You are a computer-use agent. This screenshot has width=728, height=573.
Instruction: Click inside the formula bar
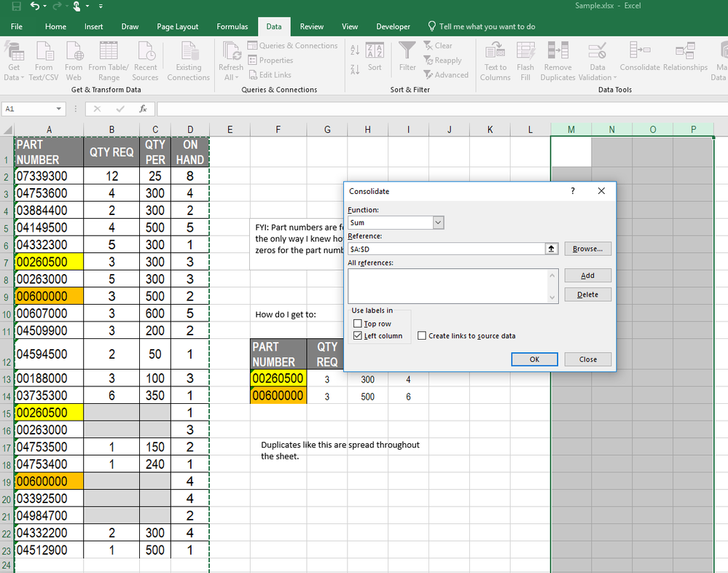point(442,109)
